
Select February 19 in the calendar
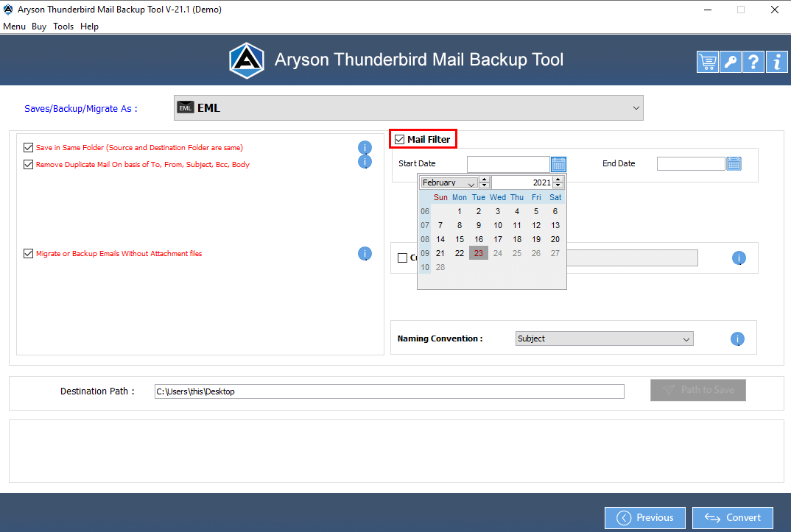tap(536, 239)
